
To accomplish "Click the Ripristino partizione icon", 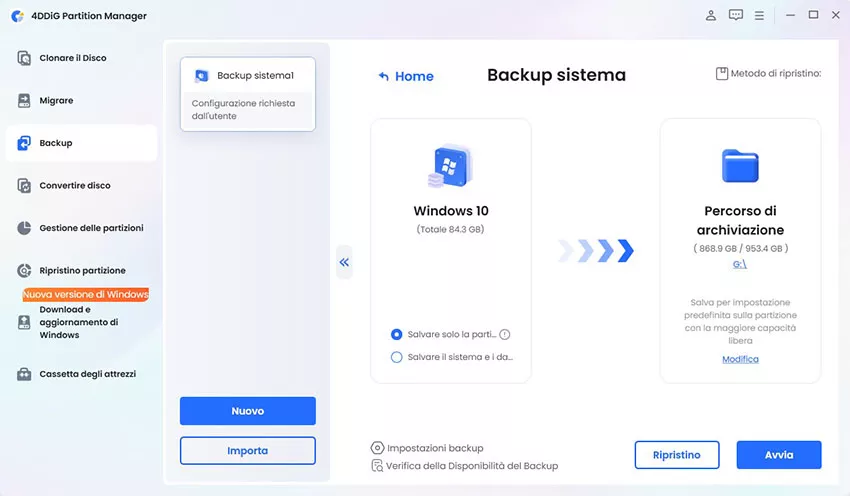I will (24, 270).
